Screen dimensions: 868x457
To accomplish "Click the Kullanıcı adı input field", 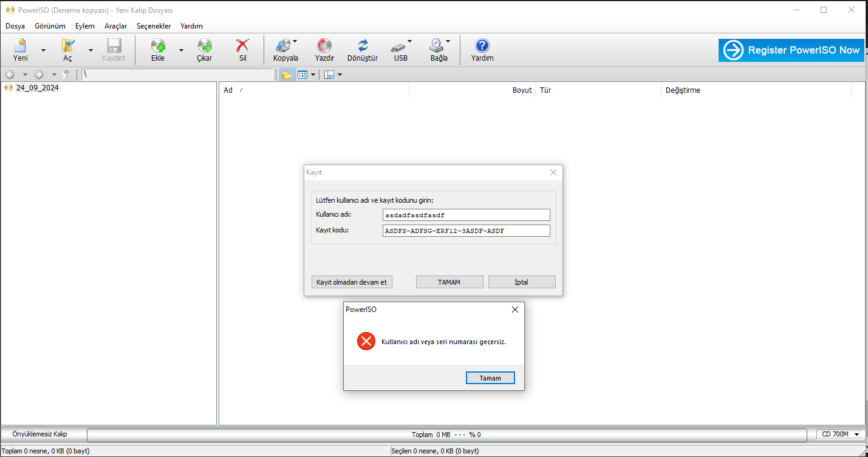I will point(466,215).
